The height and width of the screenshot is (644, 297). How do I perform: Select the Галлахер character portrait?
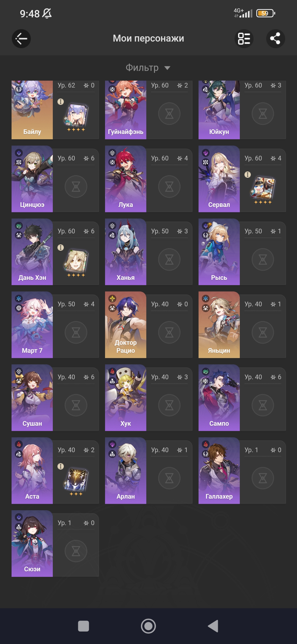[219, 471]
